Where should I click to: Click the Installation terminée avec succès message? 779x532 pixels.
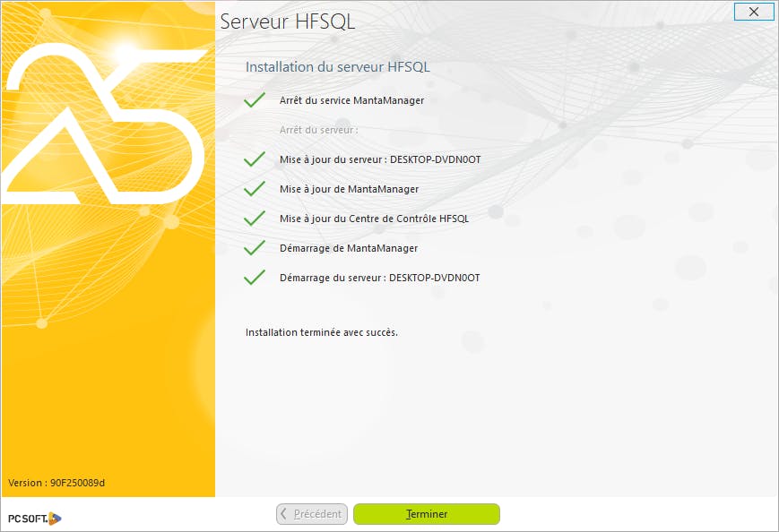[x=322, y=332]
